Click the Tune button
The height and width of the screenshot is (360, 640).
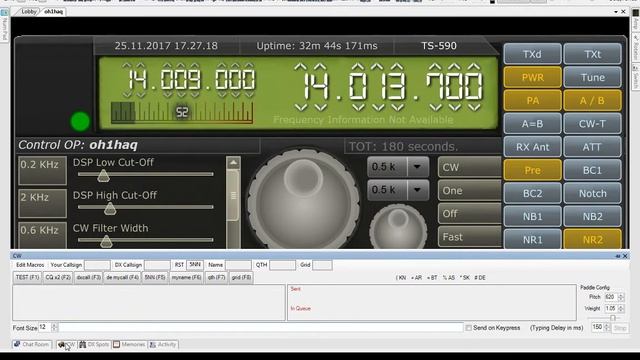coord(592,77)
